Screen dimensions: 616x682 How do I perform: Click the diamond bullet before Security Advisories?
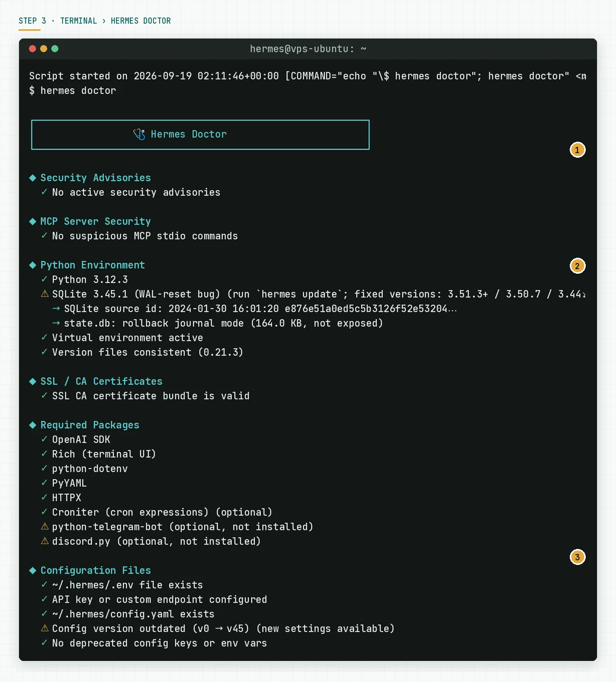click(33, 178)
